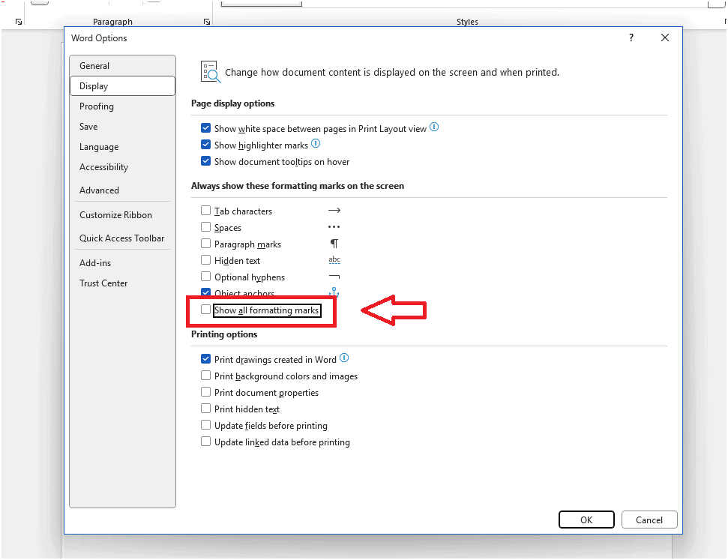Open Word Options help question mark

(631, 37)
